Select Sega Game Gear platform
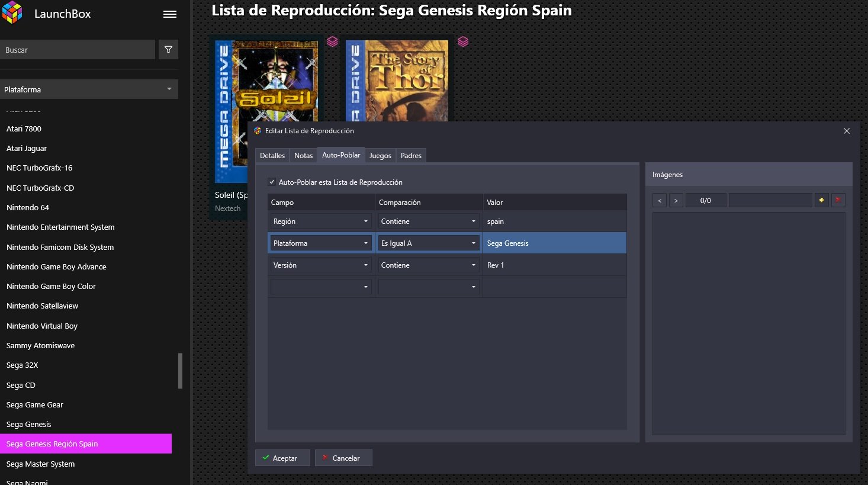868x485 pixels. [x=34, y=404]
